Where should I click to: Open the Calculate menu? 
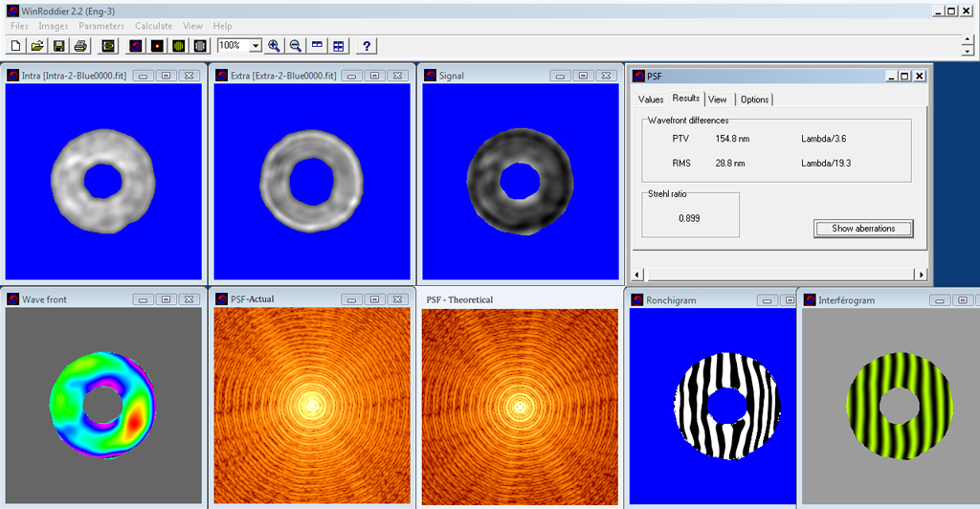coord(154,26)
